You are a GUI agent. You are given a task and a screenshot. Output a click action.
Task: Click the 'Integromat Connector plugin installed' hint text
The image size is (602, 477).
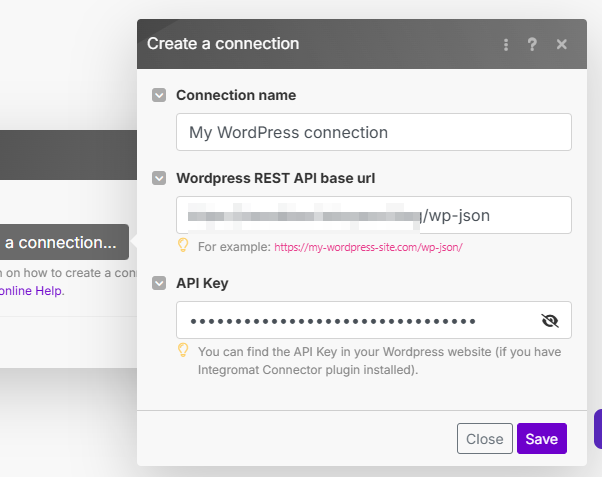pos(308,370)
